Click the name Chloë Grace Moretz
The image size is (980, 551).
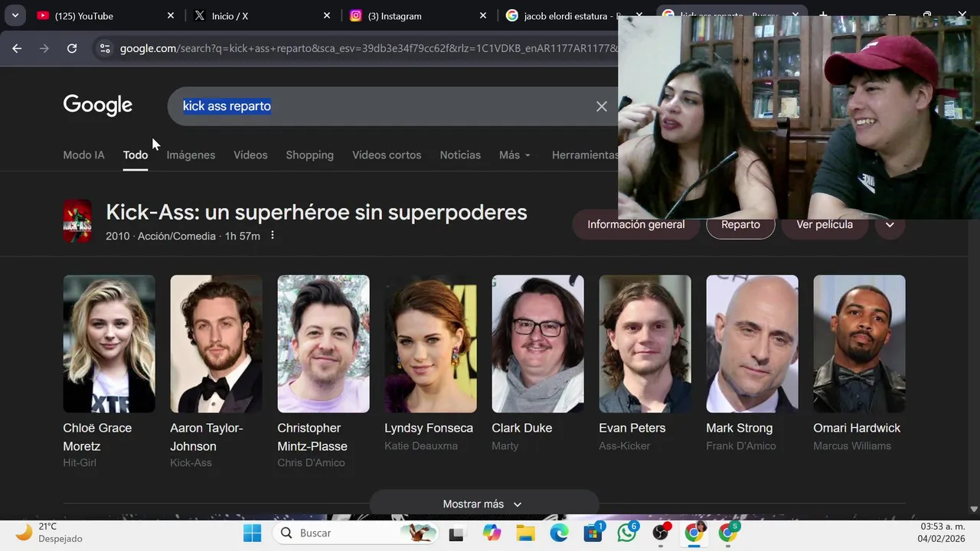97,437
